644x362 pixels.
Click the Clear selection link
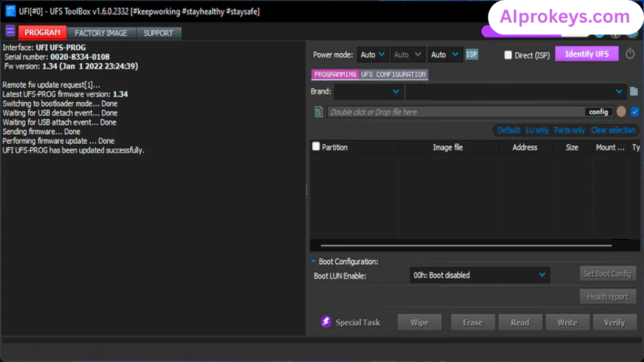click(x=613, y=130)
